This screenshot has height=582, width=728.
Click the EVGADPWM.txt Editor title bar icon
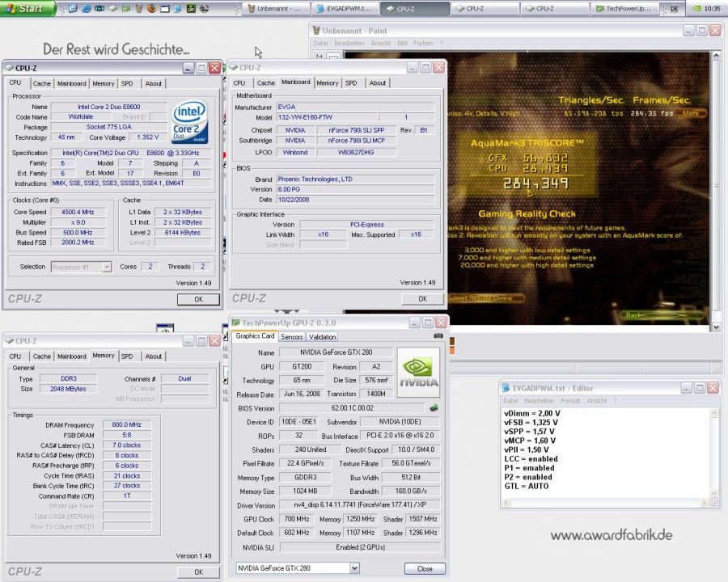(x=506, y=388)
